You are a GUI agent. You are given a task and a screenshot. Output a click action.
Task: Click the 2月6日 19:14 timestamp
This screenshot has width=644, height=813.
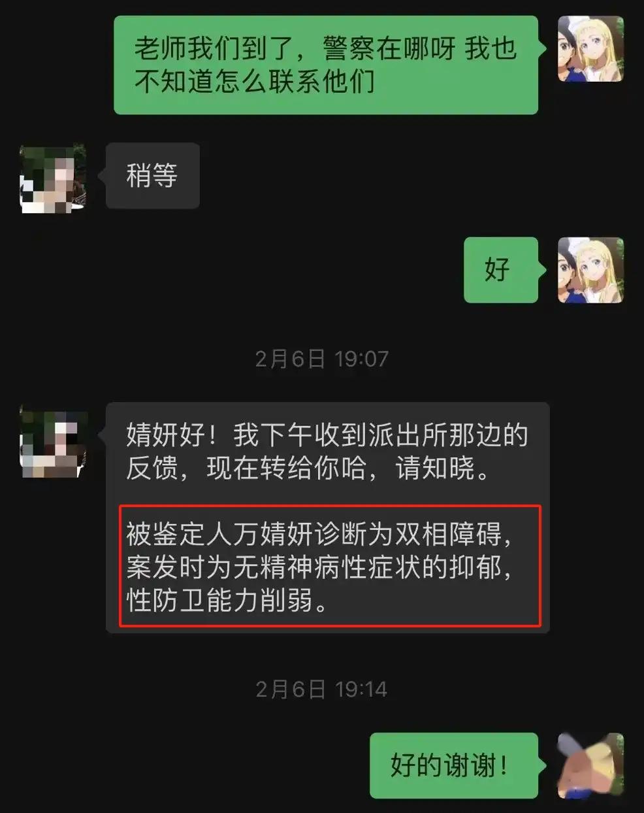click(321, 689)
